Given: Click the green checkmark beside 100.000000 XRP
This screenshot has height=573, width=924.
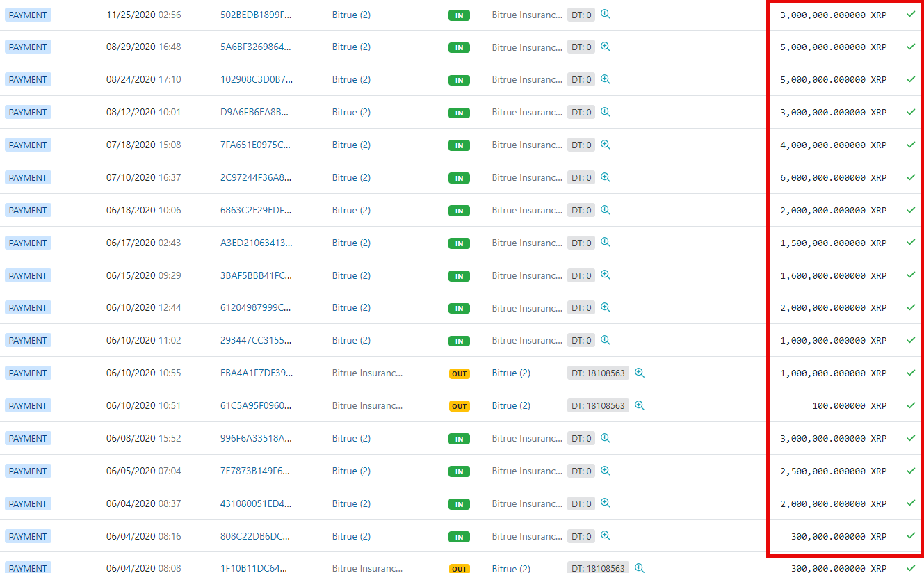Looking at the screenshot, I should click(x=911, y=405).
